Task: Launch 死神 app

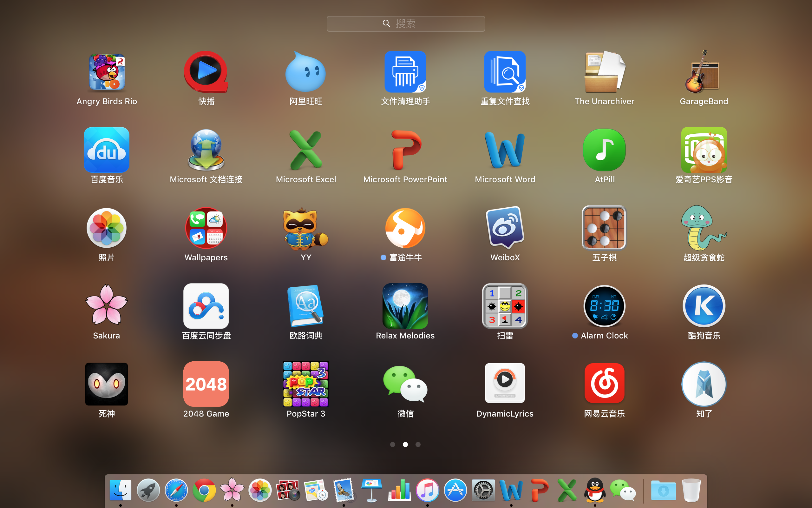Action: pyautogui.click(x=107, y=384)
